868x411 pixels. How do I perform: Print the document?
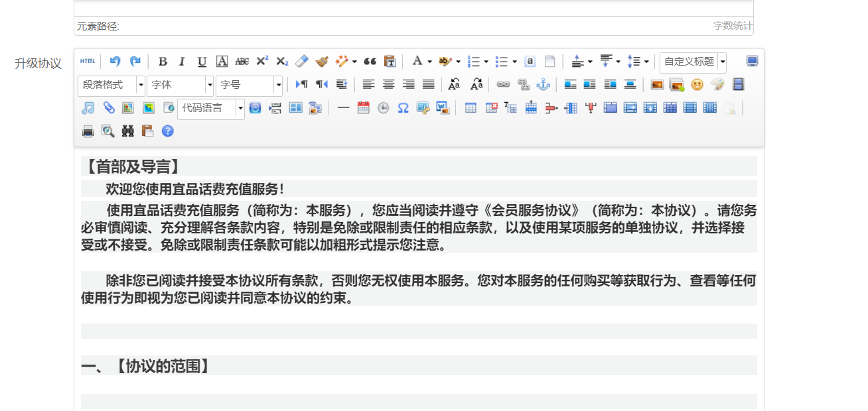[x=88, y=131]
